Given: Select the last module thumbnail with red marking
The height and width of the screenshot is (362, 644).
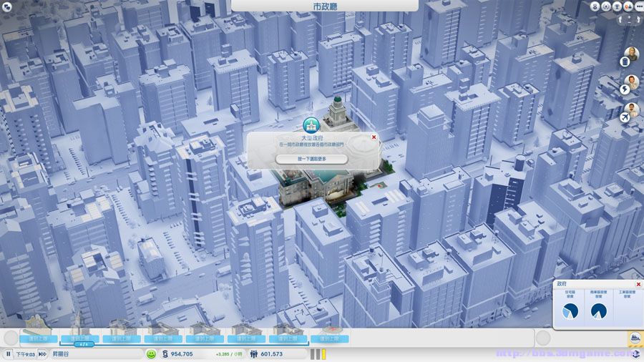Looking at the screenshot, I should tap(330, 335).
